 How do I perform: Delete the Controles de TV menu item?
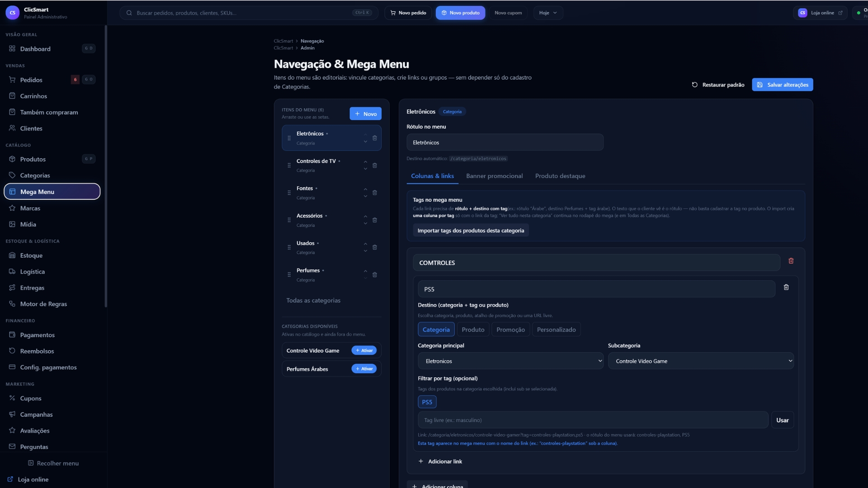point(375,165)
